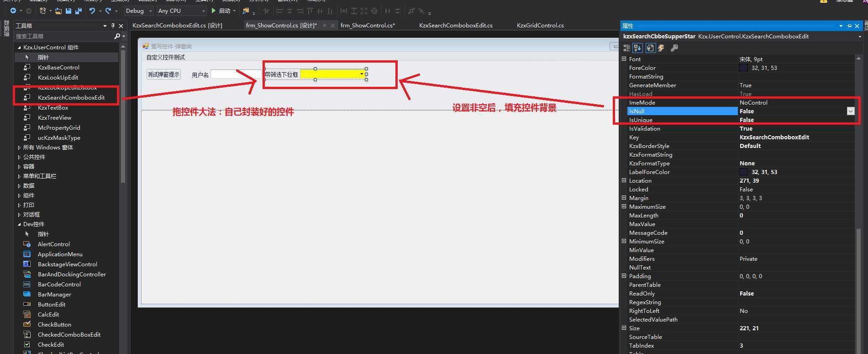Select McPropertyGrid in the toolbox

pyautogui.click(x=59, y=127)
